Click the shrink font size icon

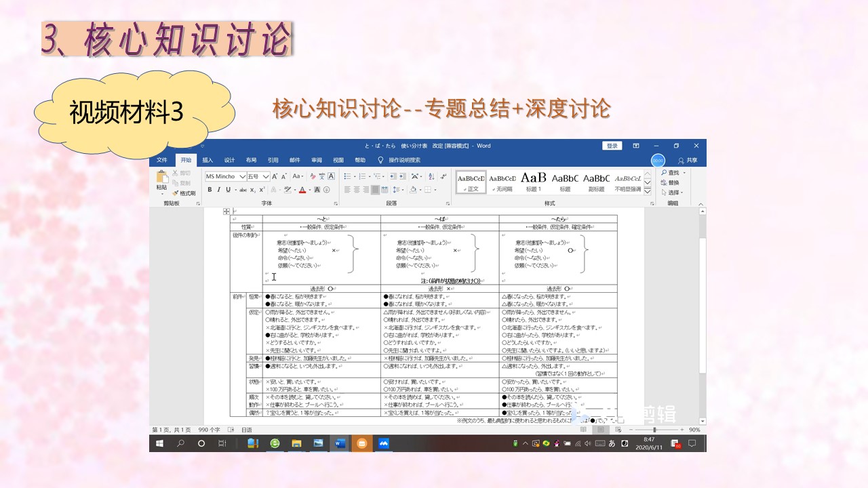pyautogui.click(x=284, y=176)
